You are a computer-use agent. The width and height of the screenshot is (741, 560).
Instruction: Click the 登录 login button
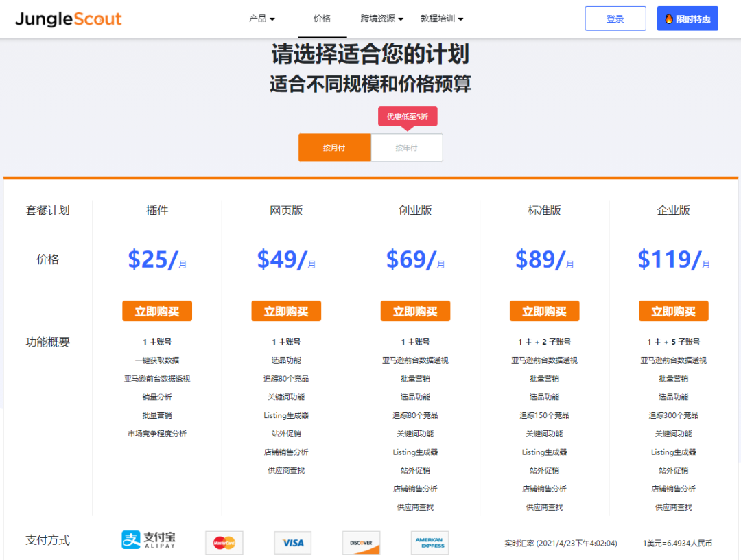point(615,19)
